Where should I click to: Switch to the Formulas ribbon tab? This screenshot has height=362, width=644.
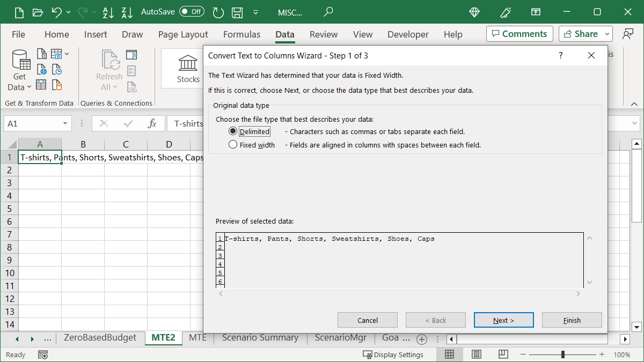tap(241, 34)
